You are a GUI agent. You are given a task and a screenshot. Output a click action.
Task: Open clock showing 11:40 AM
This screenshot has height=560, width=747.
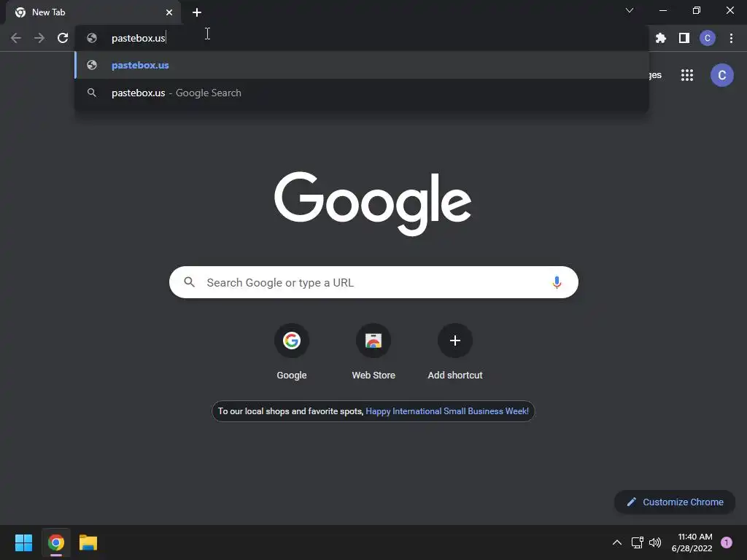(692, 542)
